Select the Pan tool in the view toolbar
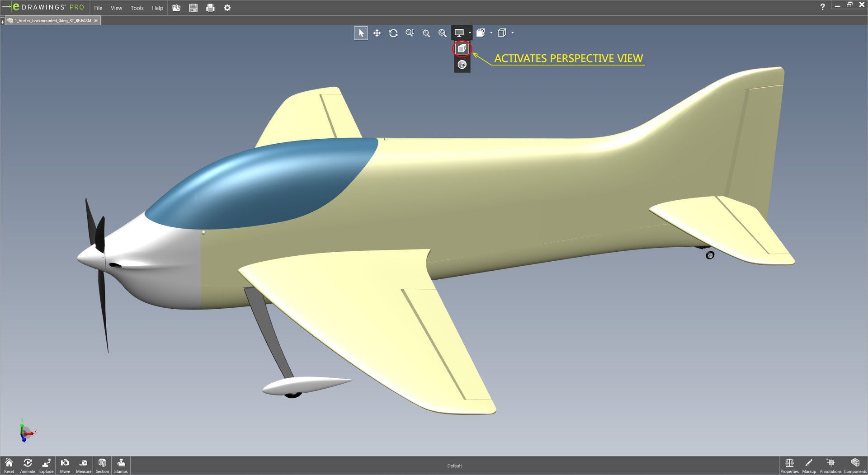The height and width of the screenshot is (475, 868). [x=377, y=33]
